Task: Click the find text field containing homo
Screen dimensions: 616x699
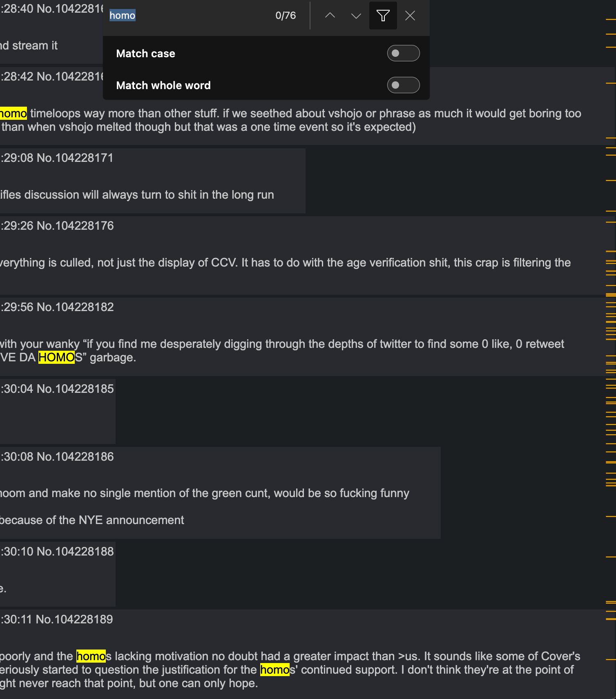Action: pyautogui.click(x=188, y=16)
